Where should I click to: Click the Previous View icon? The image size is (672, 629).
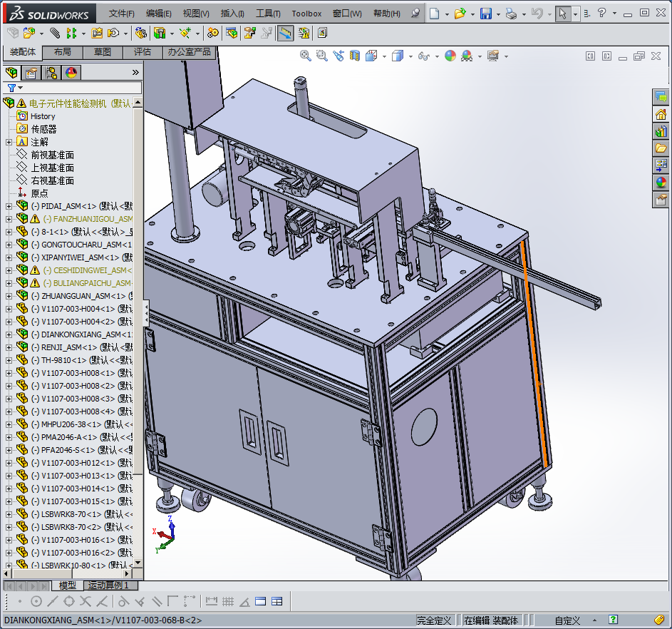click(338, 56)
